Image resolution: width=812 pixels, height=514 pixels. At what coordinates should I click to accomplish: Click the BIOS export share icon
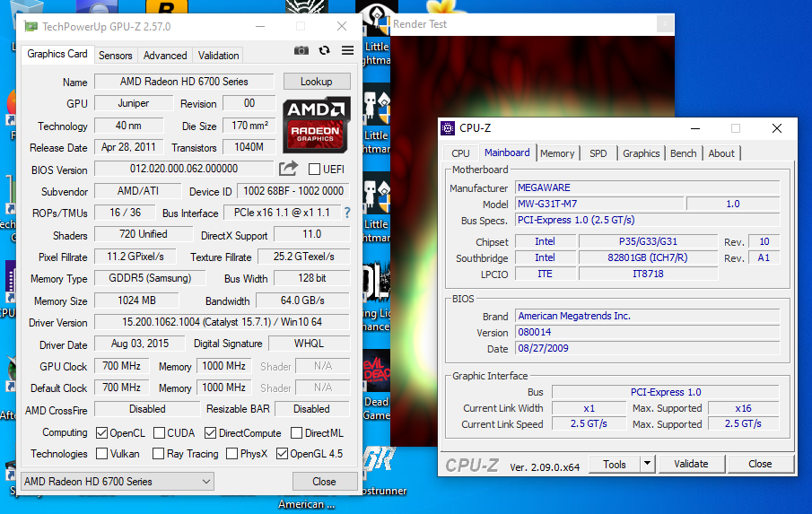click(288, 169)
